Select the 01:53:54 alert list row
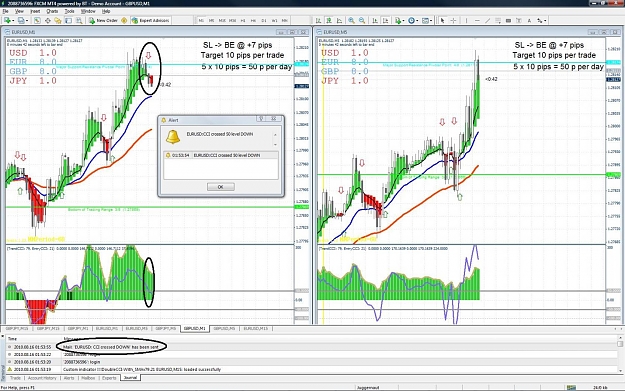Image resolution: width=625 pixels, height=391 pixels. coord(221,155)
